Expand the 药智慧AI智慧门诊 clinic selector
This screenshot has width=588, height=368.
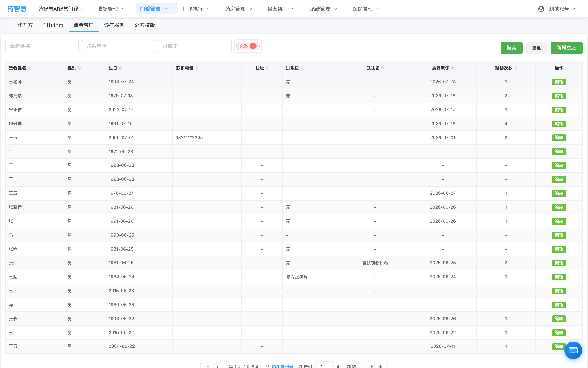click(x=61, y=9)
